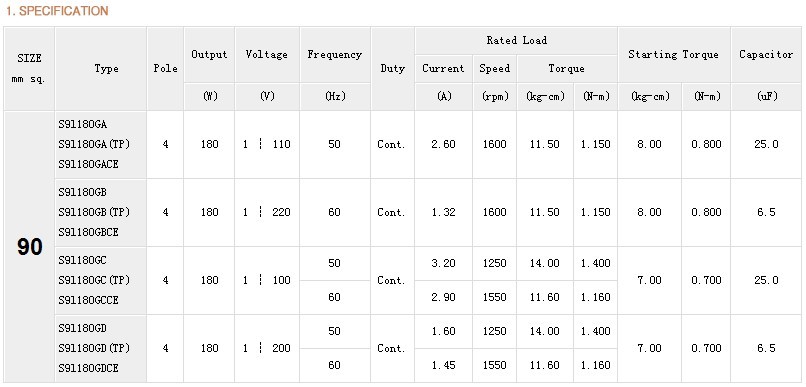
Task: Select the large '90' size cell
Action: click(29, 247)
